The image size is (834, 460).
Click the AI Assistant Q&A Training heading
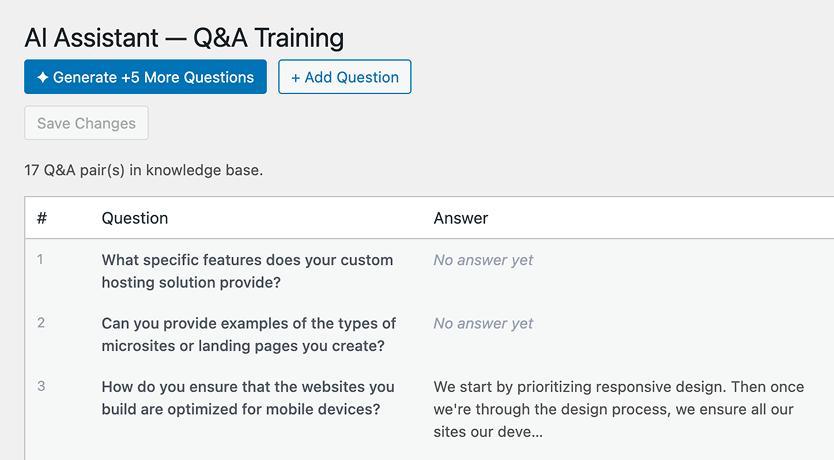pos(184,38)
